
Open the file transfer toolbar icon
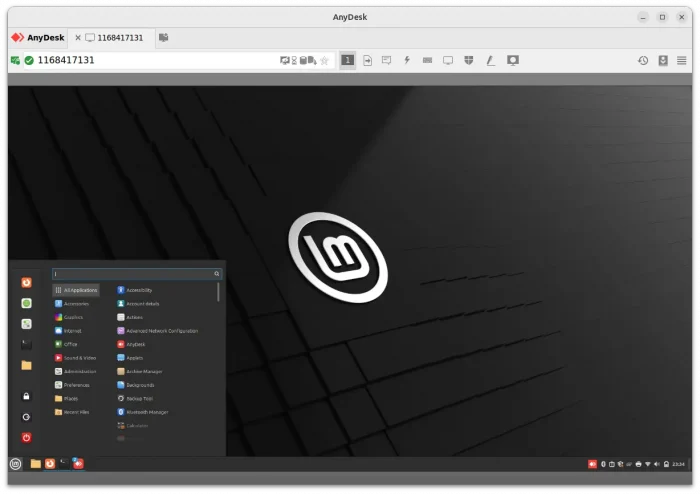(367, 60)
